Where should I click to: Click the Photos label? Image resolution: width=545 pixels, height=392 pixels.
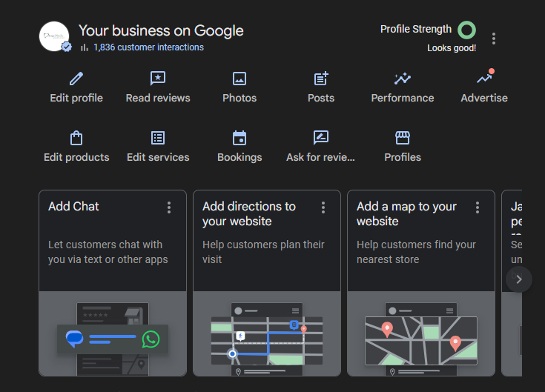click(240, 98)
